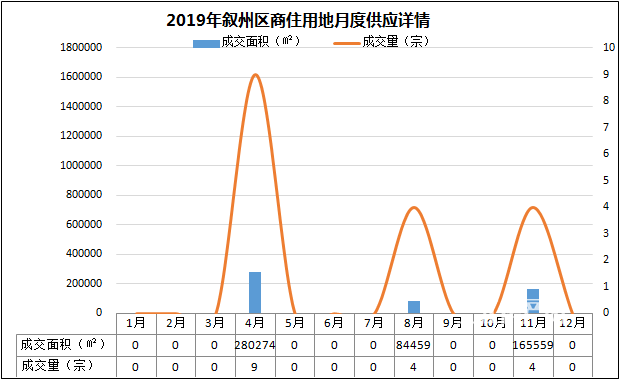The height and width of the screenshot is (380, 620).
Task: Click the orange line peak at 11月
Action: tap(533, 208)
